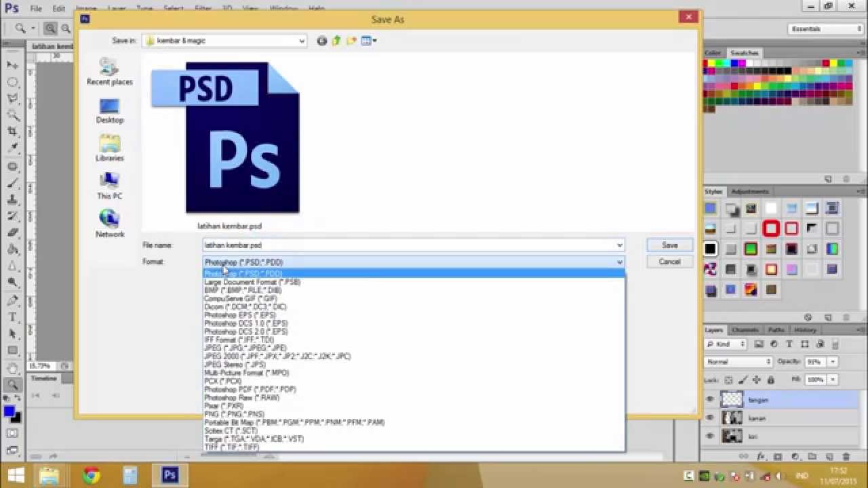Select the Quick Selection tool
The image size is (868, 488).
click(x=12, y=115)
